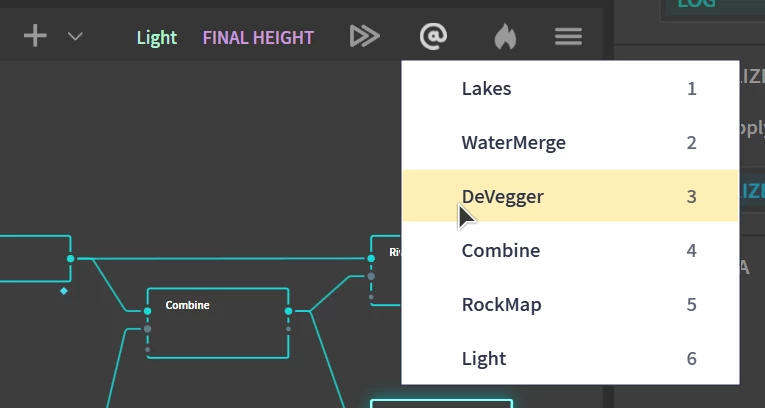765x408 pixels.
Task: Expand the dropdown chevron beside plus icon
Action: click(x=75, y=37)
